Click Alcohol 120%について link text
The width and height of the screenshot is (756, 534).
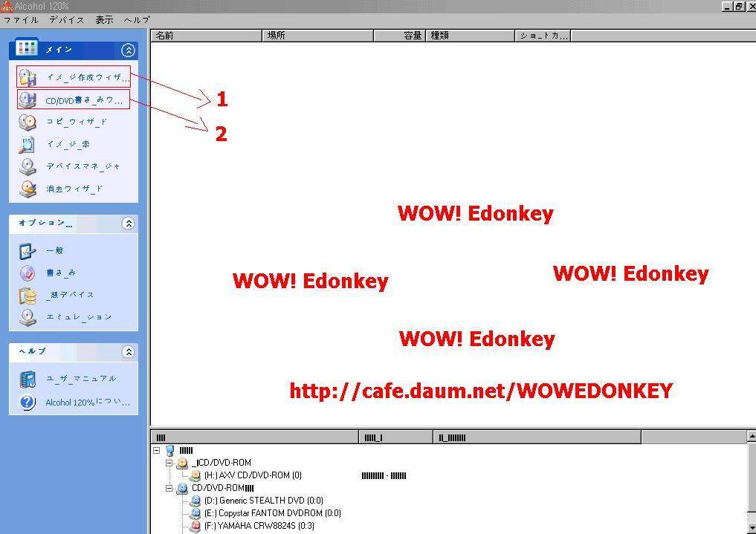pos(88,402)
